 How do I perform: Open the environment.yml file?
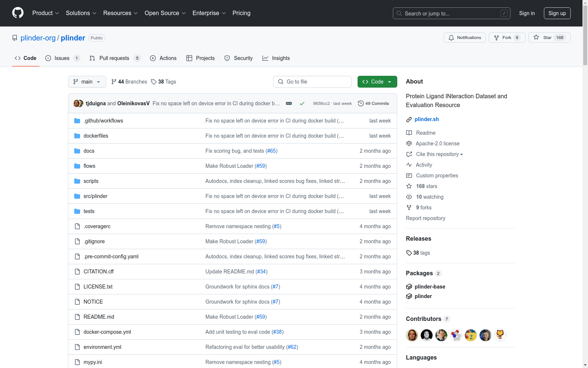(103, 347)
